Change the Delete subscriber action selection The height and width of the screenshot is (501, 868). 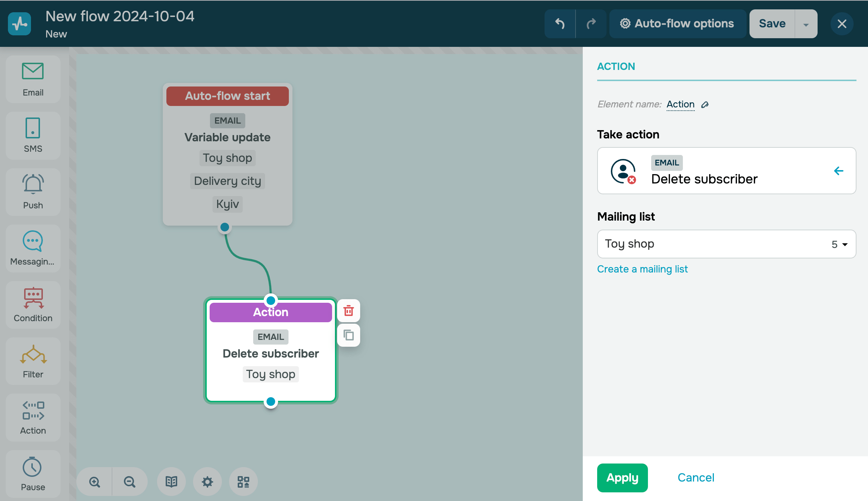coord(726,171)
